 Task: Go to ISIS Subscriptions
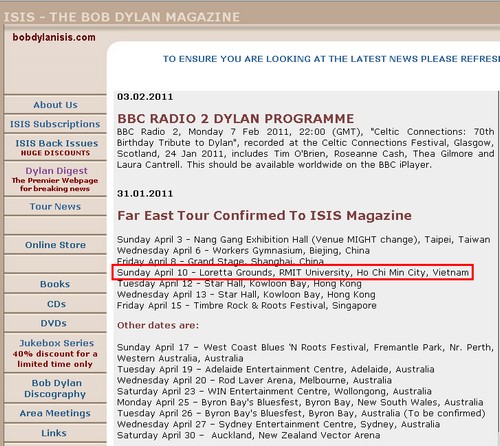click(55, 124)
